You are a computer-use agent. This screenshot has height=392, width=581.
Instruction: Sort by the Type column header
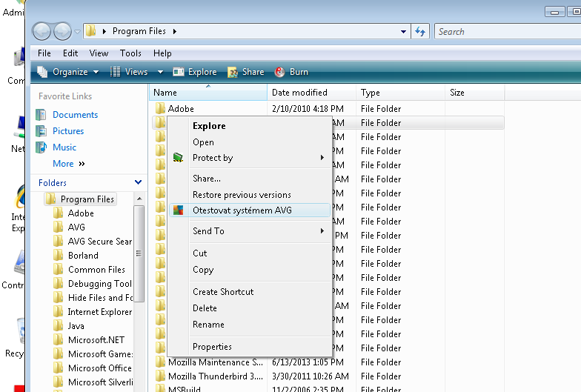tap(400, 92)
